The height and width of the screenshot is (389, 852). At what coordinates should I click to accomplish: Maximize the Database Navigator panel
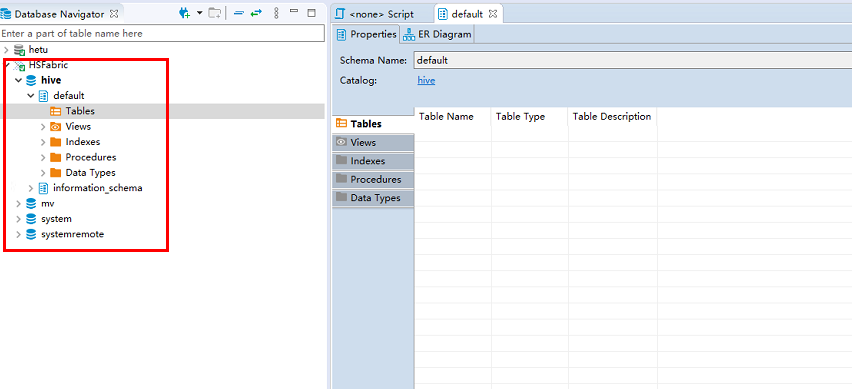[x=311, y=12]
